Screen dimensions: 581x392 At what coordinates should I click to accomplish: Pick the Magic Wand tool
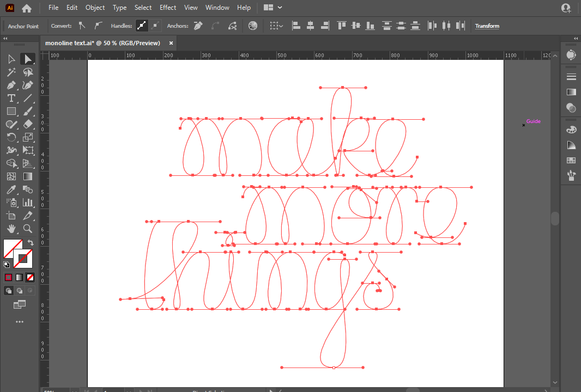(11, 72)
